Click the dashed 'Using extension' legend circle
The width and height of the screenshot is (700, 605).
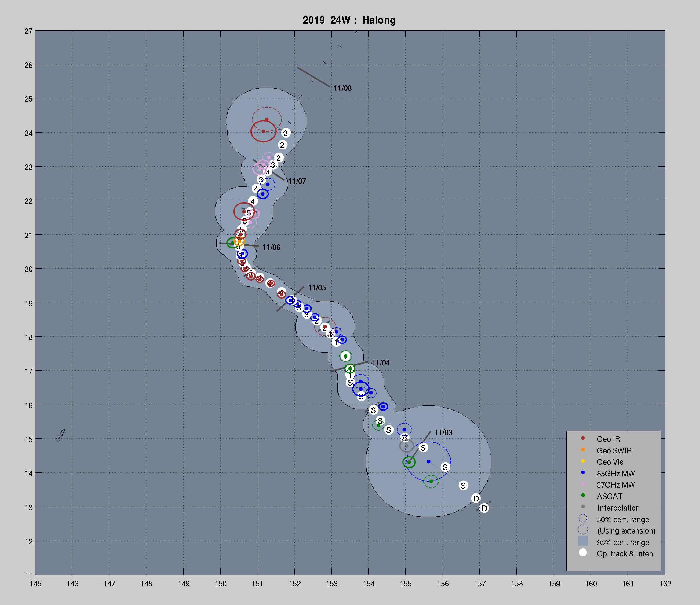coord(582,530)
